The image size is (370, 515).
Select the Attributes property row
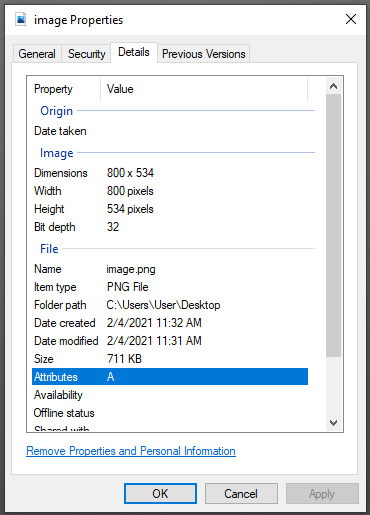pyautogui.click(x=170, y=377)
